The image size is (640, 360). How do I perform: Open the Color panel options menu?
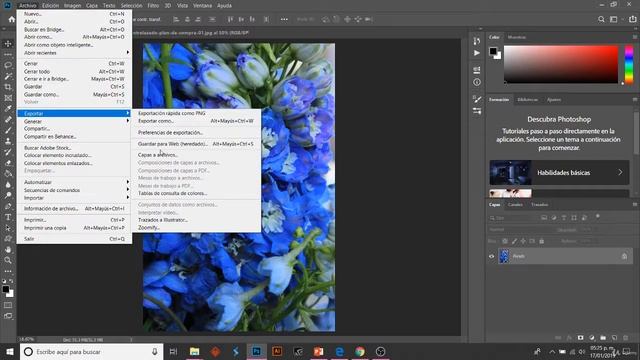[635, 37]
